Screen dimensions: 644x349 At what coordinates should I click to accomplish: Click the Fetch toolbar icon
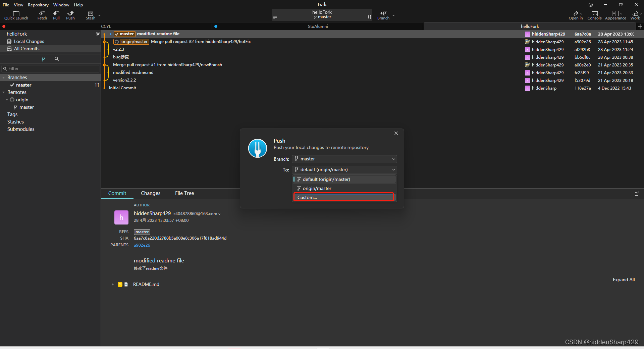[x=42, y=15]
